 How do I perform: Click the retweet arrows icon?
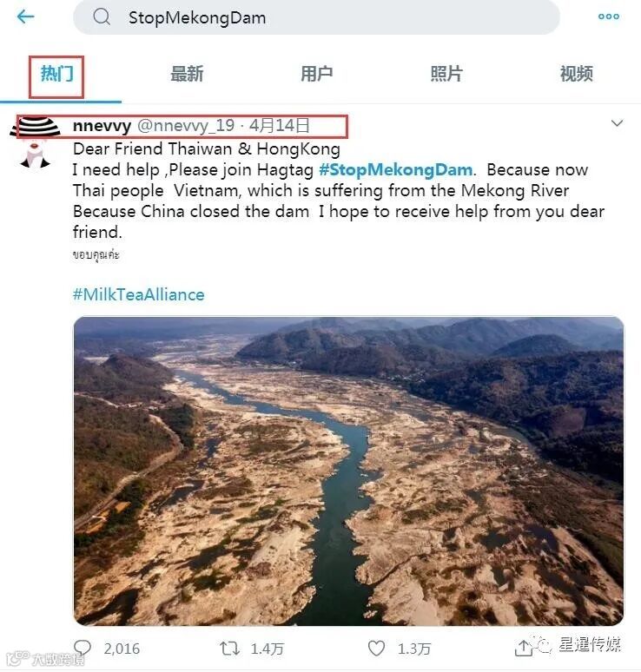(x=229, y=648)
